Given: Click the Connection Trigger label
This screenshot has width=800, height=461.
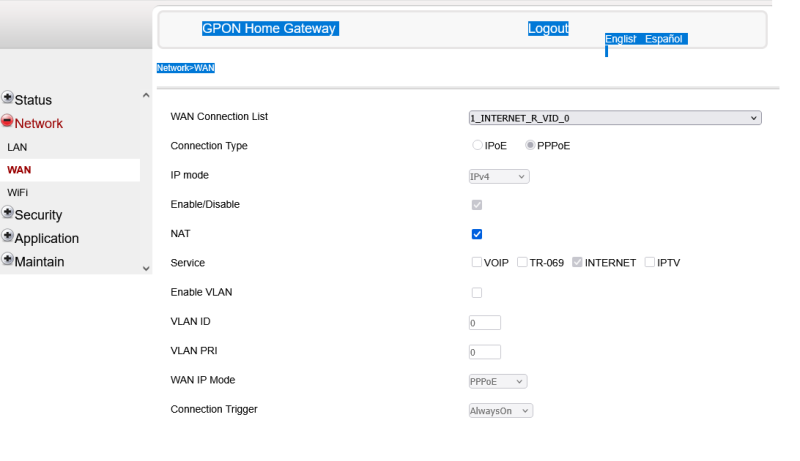Looking at the screenshot, I should [x=214, y=409].
